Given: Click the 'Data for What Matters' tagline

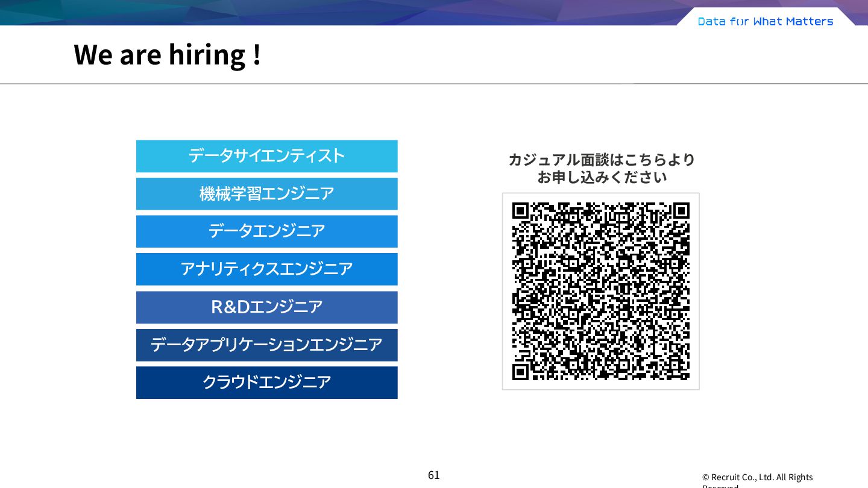Looking at the screenshot, I should coord(766,22).
